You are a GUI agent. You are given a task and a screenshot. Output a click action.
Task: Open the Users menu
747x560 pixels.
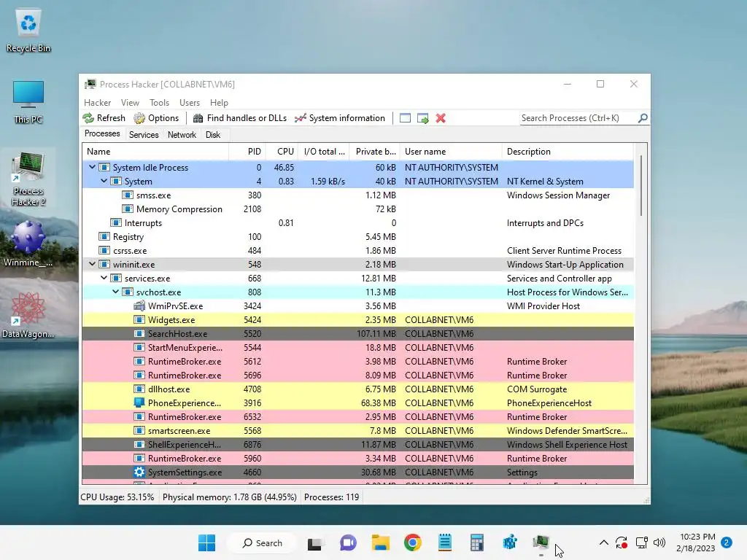[190, 103]
